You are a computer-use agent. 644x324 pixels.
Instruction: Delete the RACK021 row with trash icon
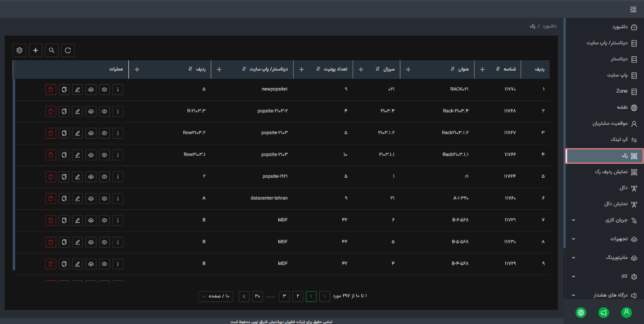coord(50,90)
